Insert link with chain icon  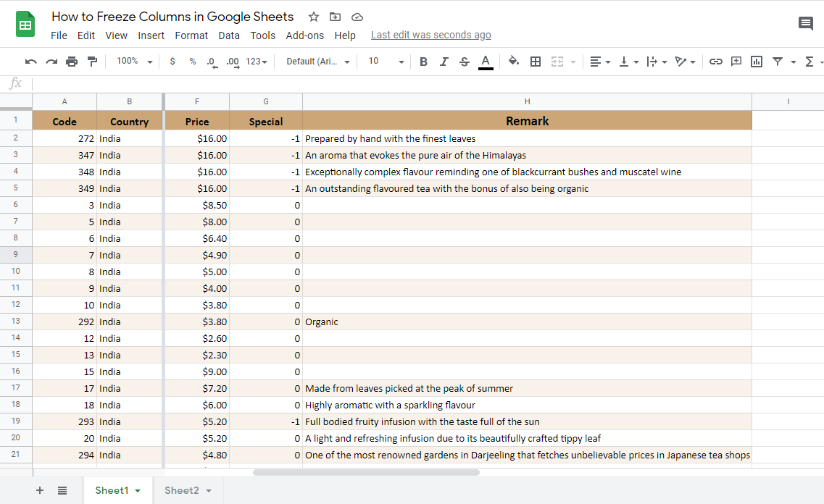pos(716,62)
